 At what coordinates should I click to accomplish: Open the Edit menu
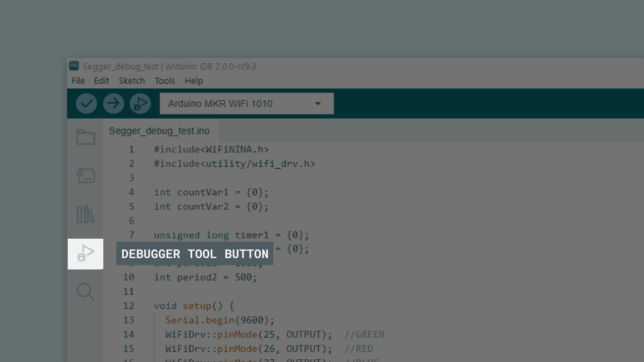[101, 81]
